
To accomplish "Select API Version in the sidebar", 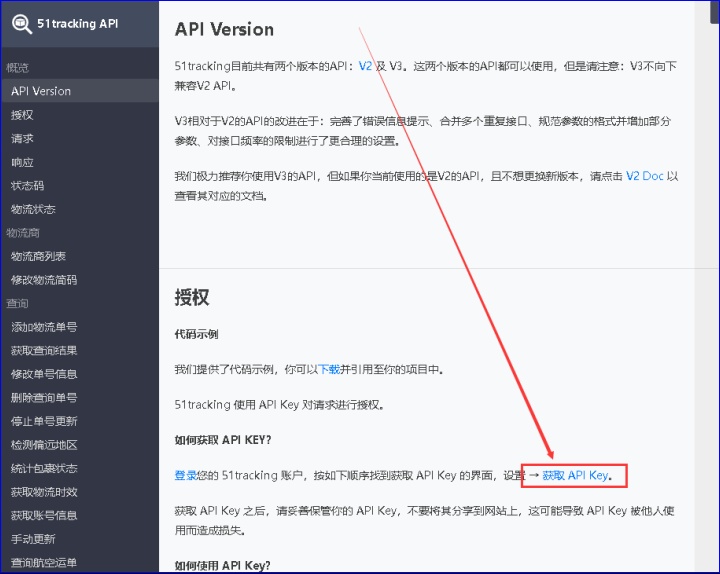I will point(80,91).
